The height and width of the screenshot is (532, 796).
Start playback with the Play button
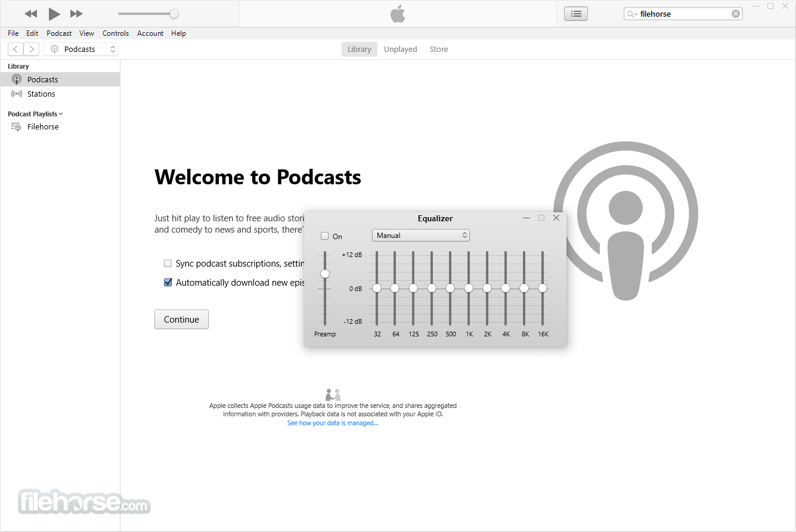(x=54, y=14)
